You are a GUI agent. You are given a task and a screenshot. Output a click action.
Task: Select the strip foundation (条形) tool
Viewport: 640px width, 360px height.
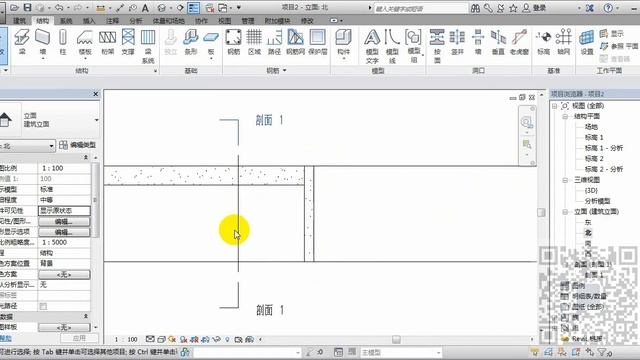tap(191, 42)
